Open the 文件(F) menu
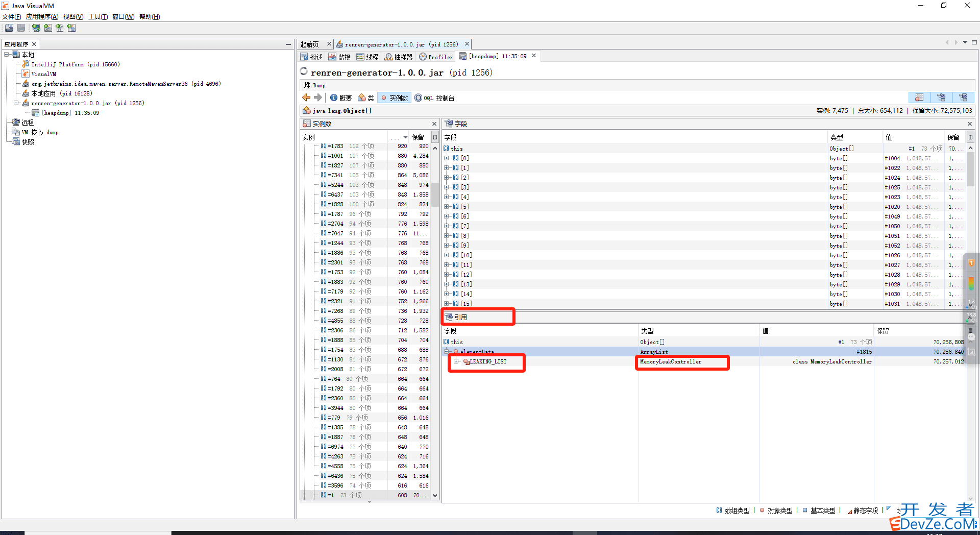Image resolution: width=980 pixels, height=535 pixels. 11,17
